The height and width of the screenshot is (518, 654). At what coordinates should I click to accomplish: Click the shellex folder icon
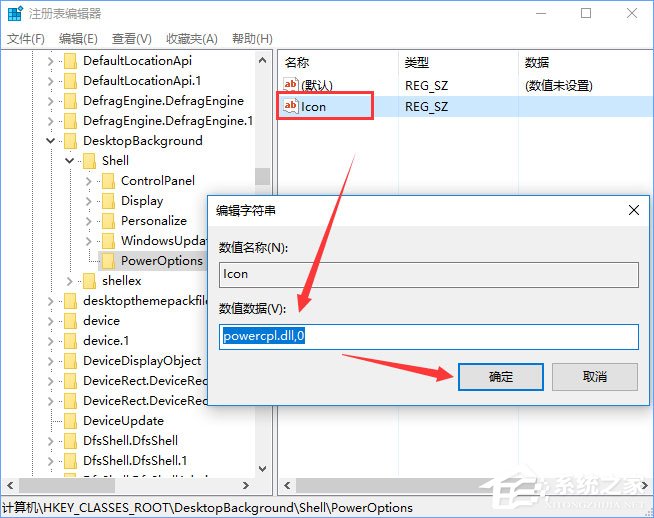pos(89,281)
